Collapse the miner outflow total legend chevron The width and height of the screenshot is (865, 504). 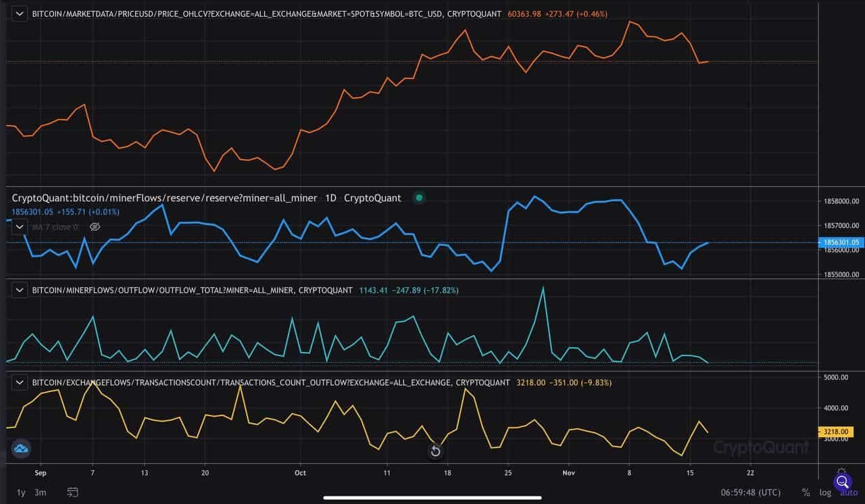pos(21,290)
